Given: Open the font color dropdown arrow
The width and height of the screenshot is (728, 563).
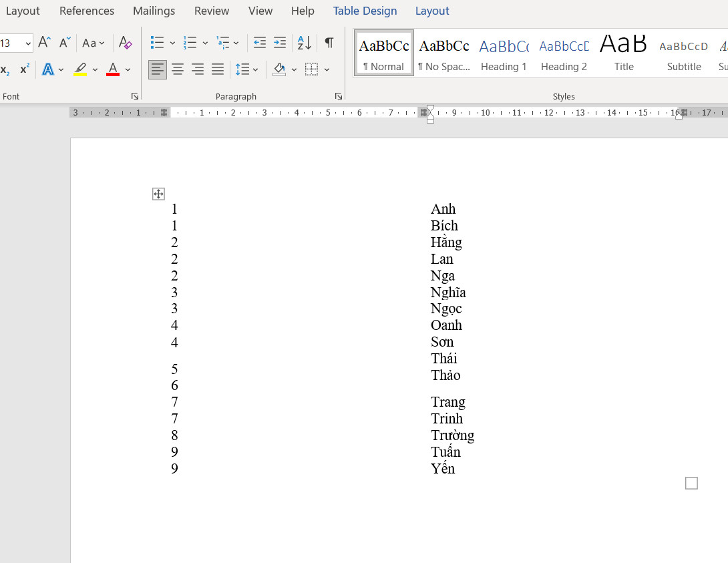Looking at the screenshot, I should point(128,69).
